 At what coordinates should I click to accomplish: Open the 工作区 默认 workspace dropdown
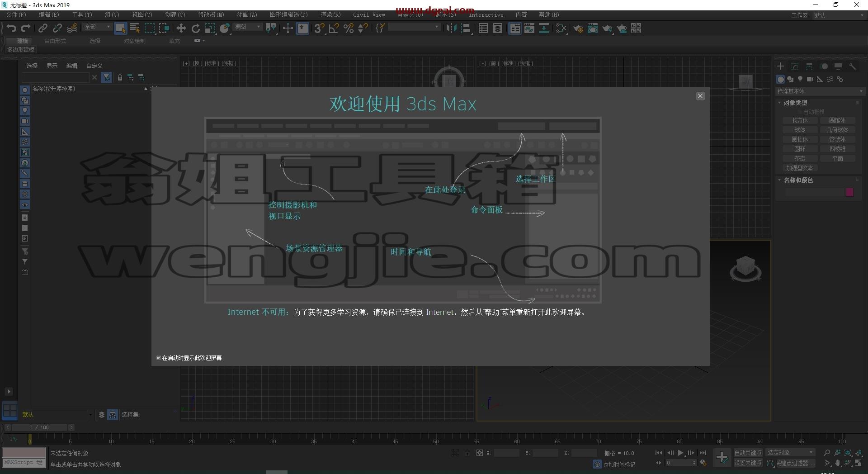[839, 15]
